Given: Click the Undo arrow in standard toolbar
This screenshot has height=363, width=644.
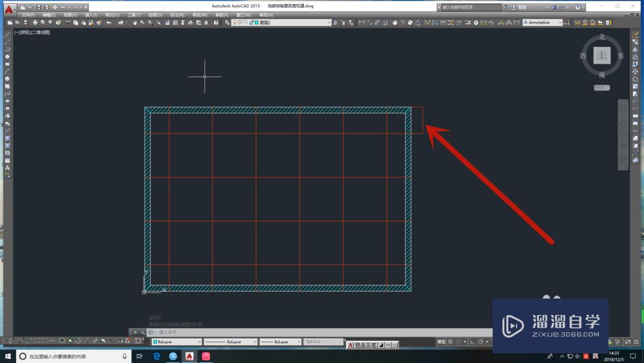Looking at the screenshot, I should click(109, 23).
